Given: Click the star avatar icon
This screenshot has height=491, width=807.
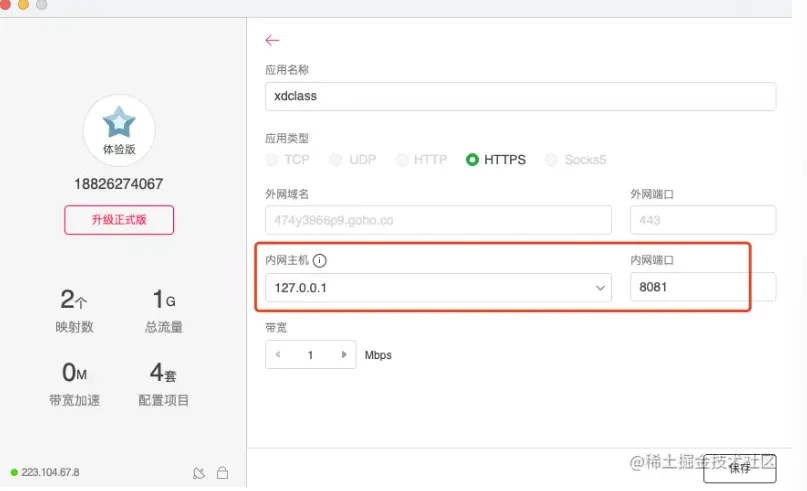Looking at the screenshot, I should tap(119, 124).
